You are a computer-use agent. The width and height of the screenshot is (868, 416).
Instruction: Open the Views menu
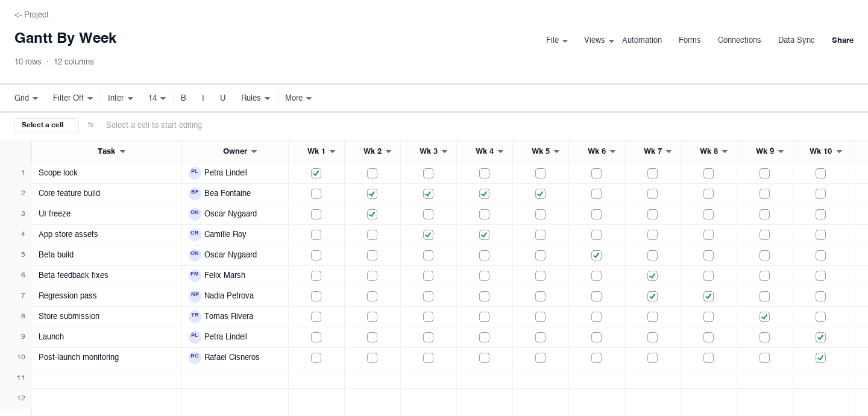pyautogui.click(x=599, y=40)
